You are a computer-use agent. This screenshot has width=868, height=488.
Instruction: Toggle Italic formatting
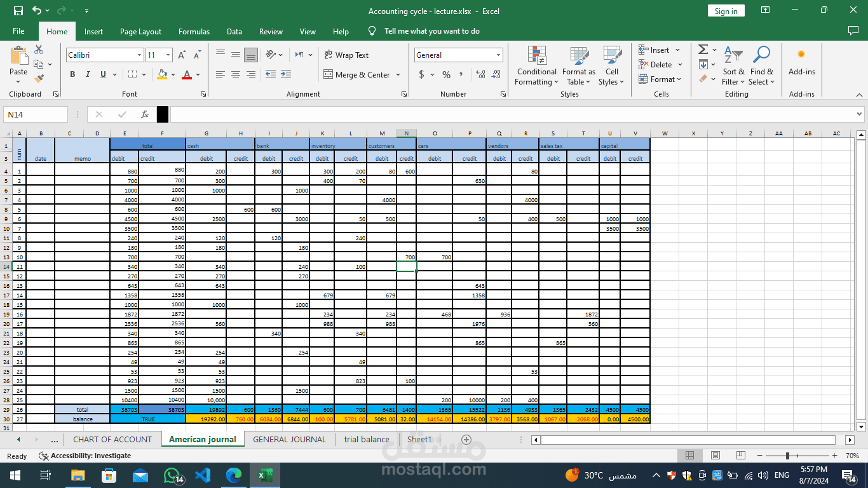pos(88,74)
